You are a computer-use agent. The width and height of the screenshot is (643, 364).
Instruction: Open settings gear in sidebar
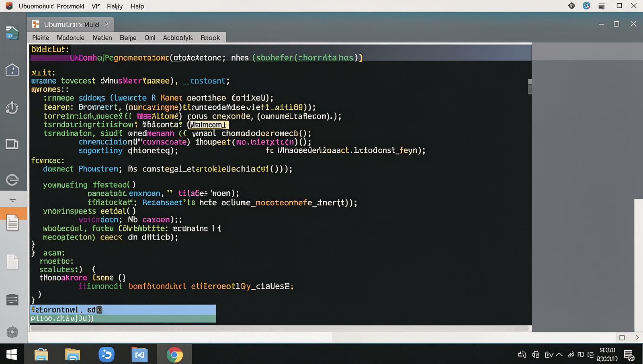(x=12, y=332)
